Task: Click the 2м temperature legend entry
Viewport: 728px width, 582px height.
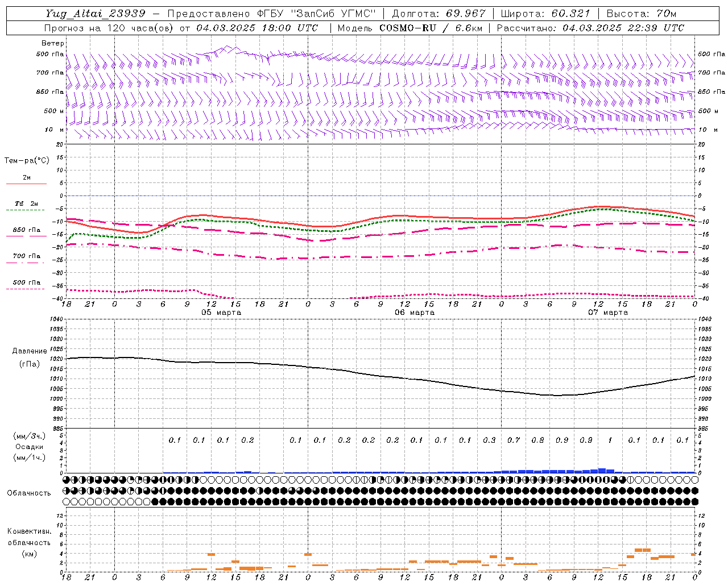Action: pos(26,178)
